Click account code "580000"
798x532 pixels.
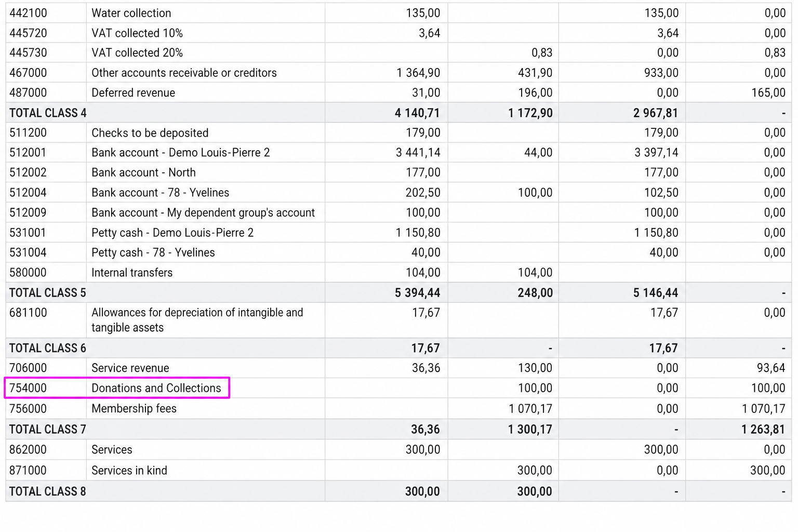coord(28,273)
